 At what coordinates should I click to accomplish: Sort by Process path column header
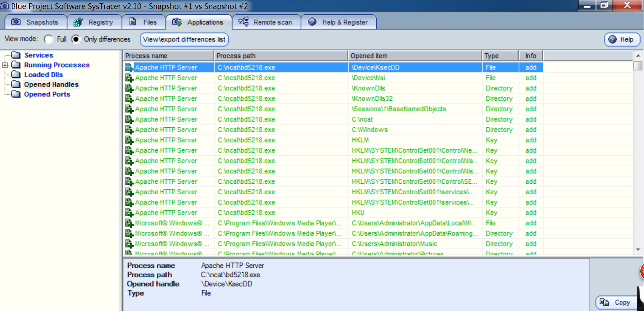tap(281, 56)
